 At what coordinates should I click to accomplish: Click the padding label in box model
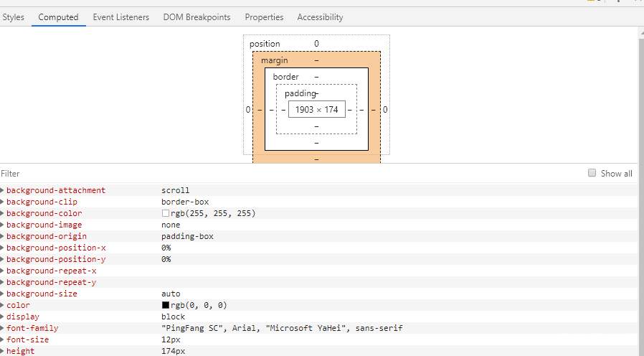click(298, 93)
